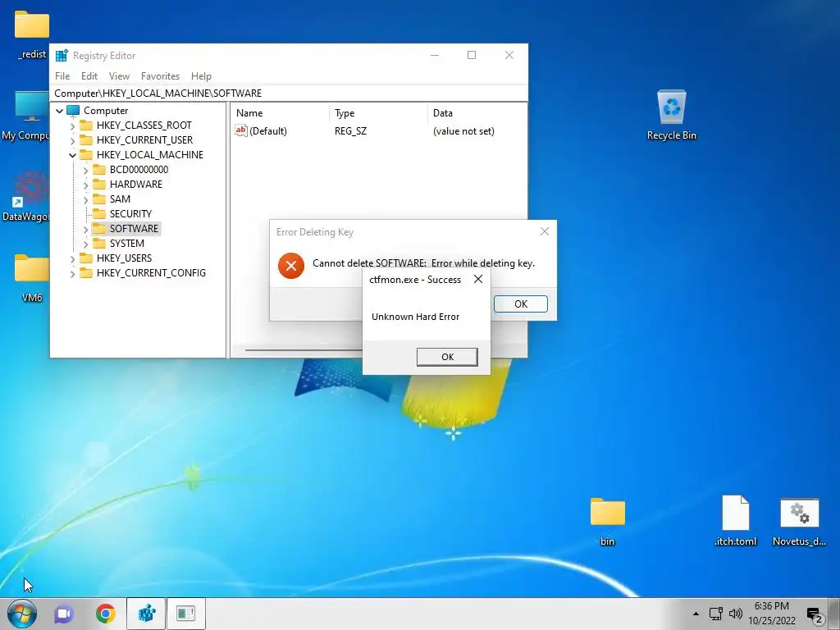This screenshot has height=630, width=840.
Task: Click the Registry Editor taskbar button
Action: (x=146, y=614)
